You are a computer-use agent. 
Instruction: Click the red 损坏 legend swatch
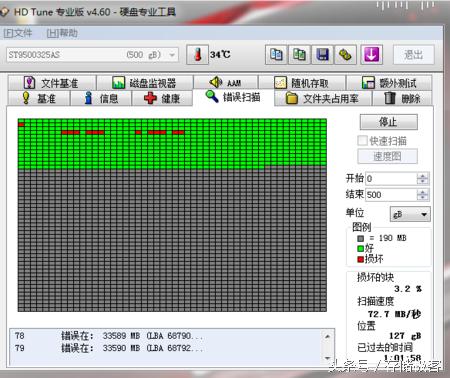[360, 259]
